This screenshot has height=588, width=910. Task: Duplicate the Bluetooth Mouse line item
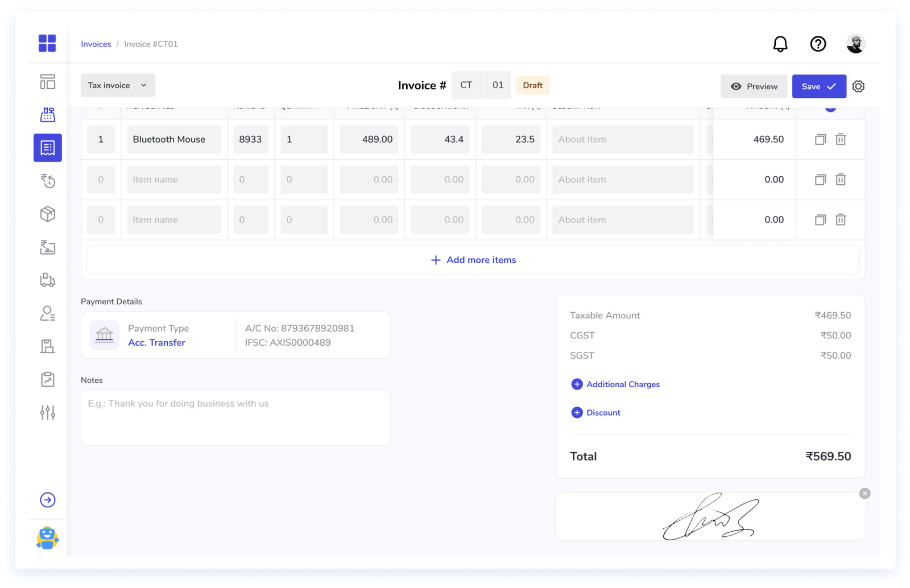coord(820,139)
